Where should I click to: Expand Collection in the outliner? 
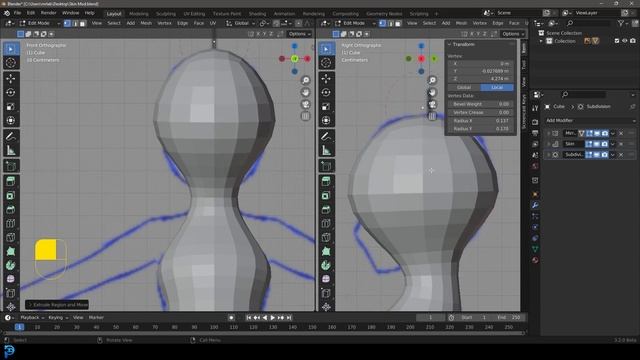click(541, 41)
